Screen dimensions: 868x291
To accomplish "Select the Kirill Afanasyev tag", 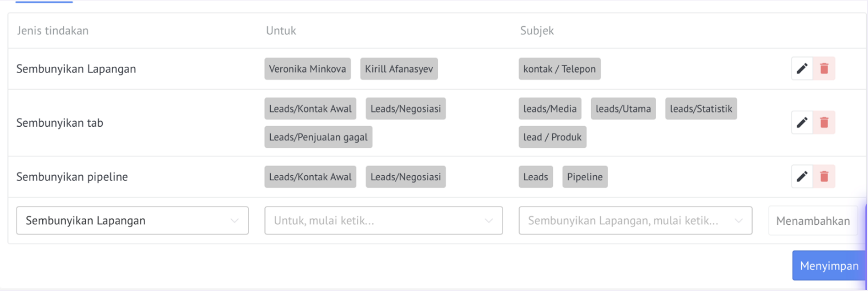I will [399, 69].
